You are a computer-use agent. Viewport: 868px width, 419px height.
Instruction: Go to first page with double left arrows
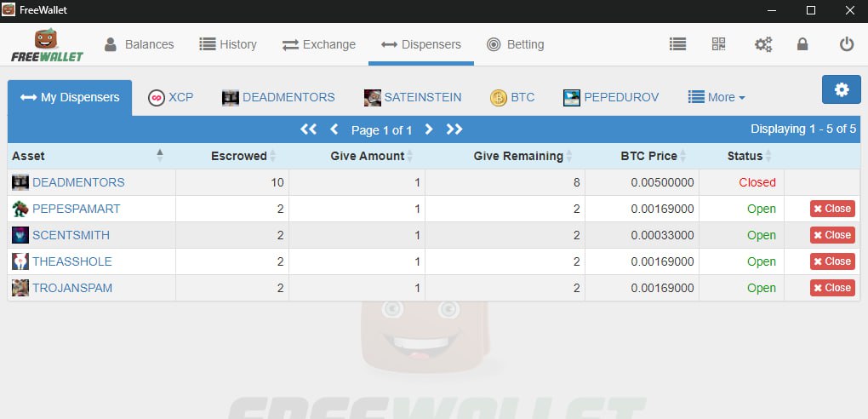click(x=308, y=129)
